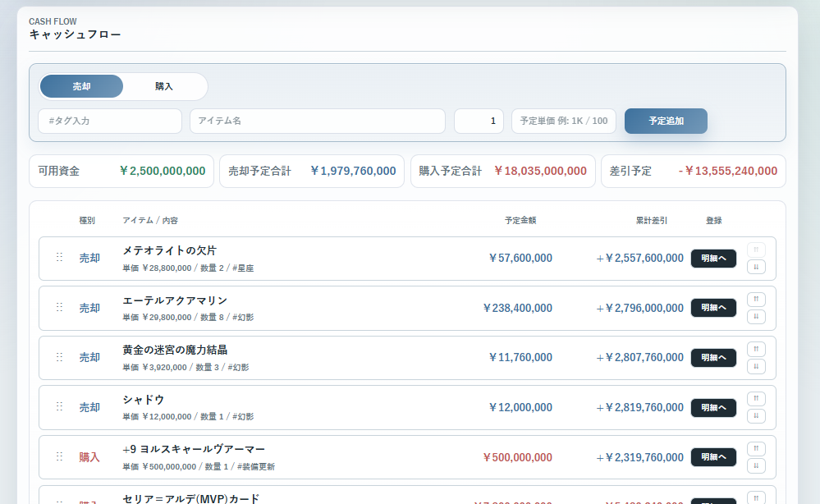Image resolution: width=820 pixels, height=504 pixels.
Task: Select item name メテオライトの欠片
Action: pyautogui.click(x=169, y=250)
